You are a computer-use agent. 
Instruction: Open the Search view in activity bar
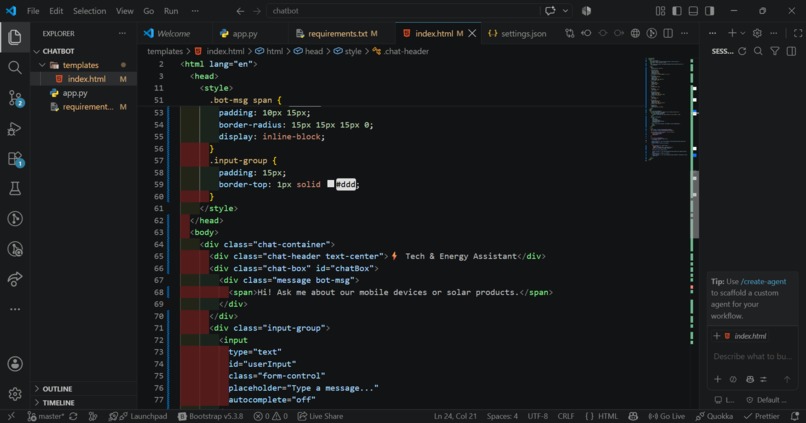(x=14, y=67)
